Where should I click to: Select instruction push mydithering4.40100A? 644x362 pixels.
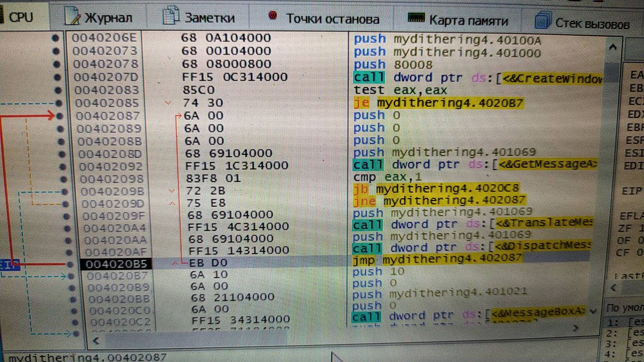447,39
